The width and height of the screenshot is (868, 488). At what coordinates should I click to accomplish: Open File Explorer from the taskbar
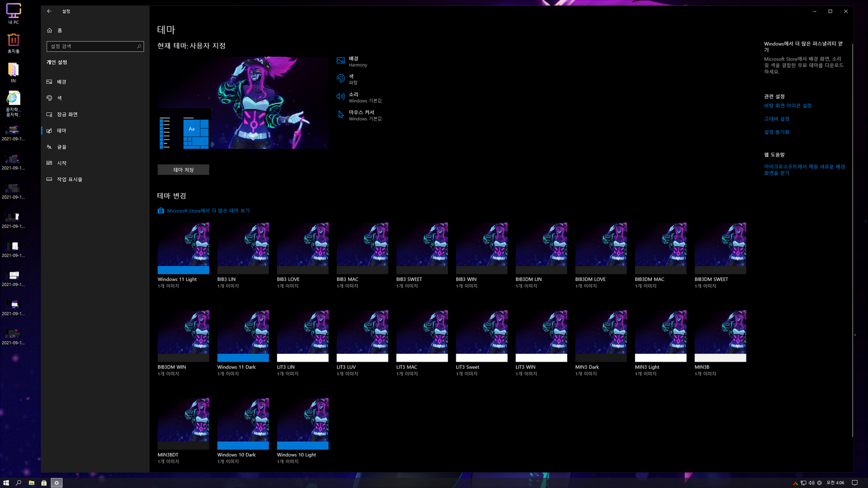tap(31, 483)
